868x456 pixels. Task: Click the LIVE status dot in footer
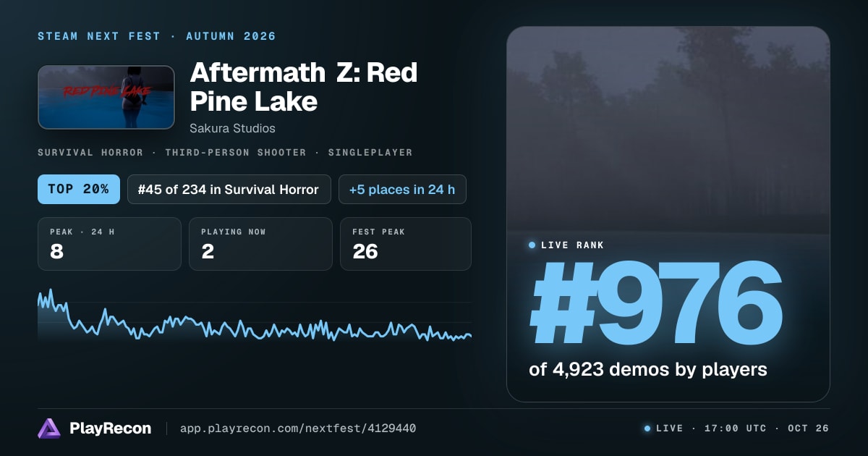pos(647,428)
